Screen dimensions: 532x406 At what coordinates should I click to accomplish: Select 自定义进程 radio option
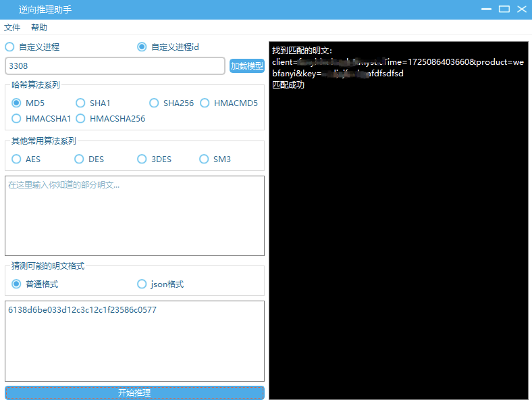(x=10, y=47)
